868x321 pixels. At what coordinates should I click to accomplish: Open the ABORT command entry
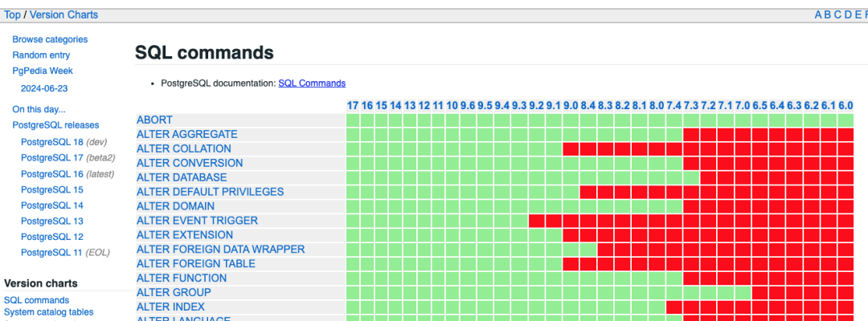tap(154, 120)
